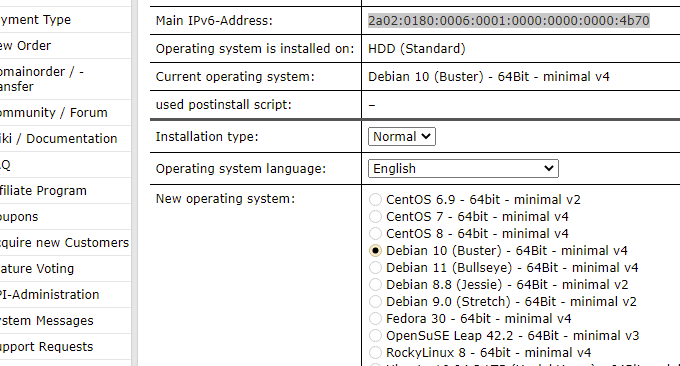
Task: Click the highlighted IPv6 address value
Action: [509, 20]
